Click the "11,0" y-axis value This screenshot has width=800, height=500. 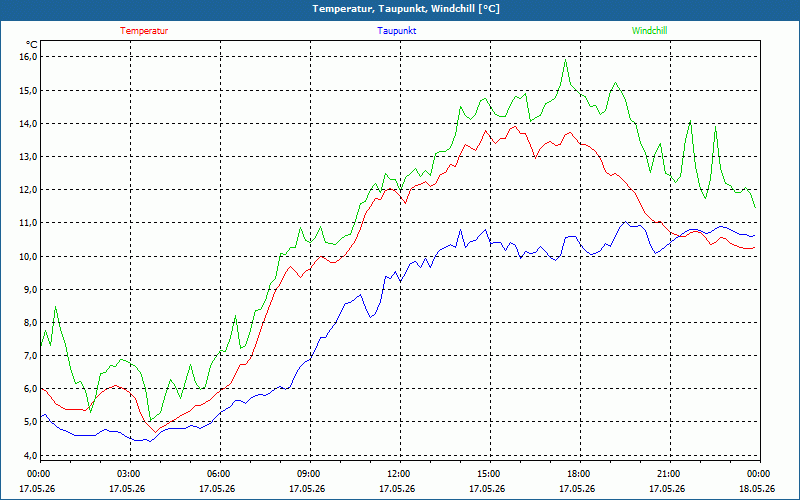pyautogui.click(x=30, y=223)
